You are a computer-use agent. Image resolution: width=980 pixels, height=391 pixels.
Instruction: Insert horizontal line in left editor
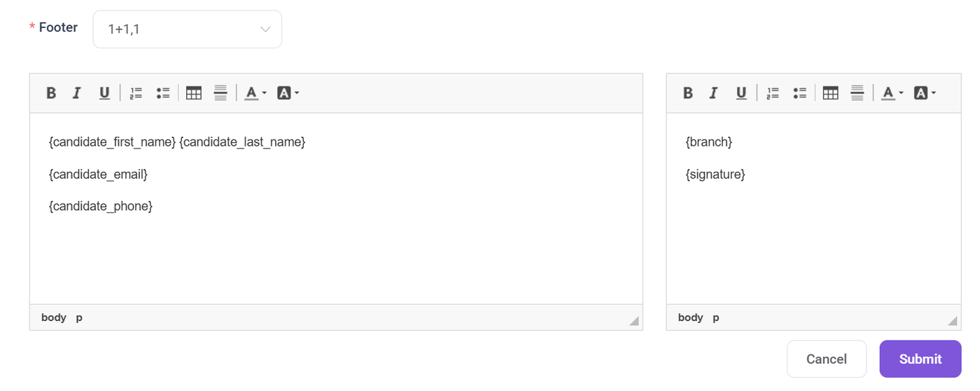point(220,93)
